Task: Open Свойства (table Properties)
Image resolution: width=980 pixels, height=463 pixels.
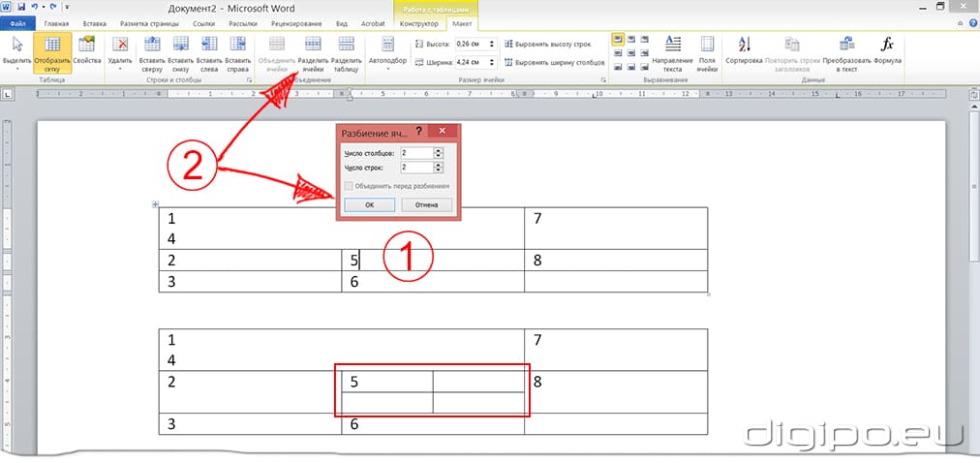Action: pos(87,46)
